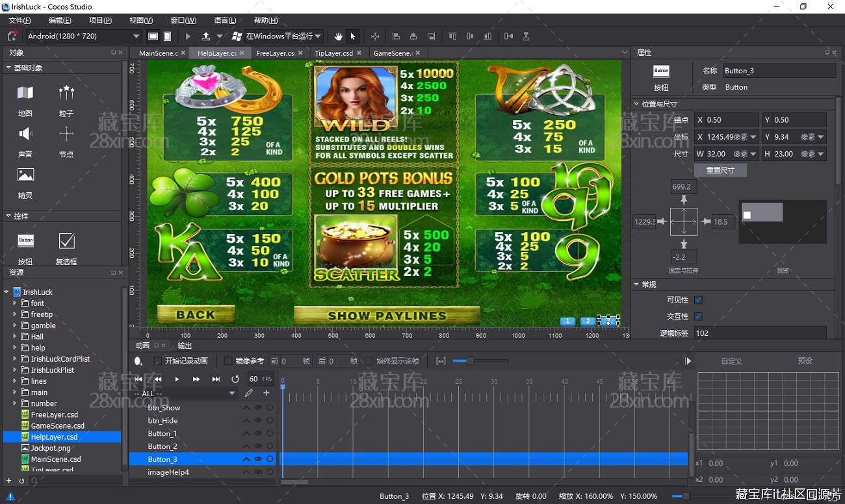Switch to portrait orientation icon

tap(167, 36)
